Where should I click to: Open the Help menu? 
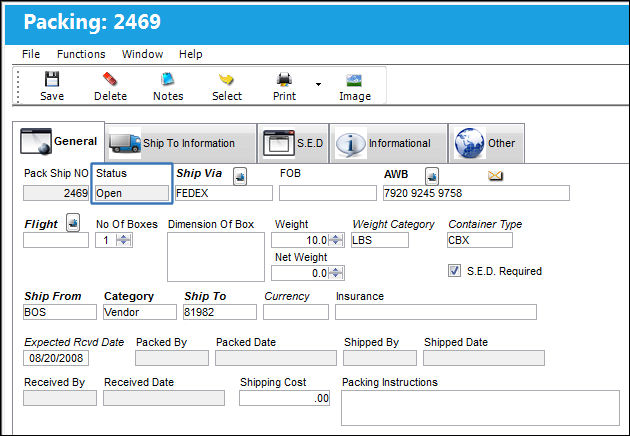190,54
